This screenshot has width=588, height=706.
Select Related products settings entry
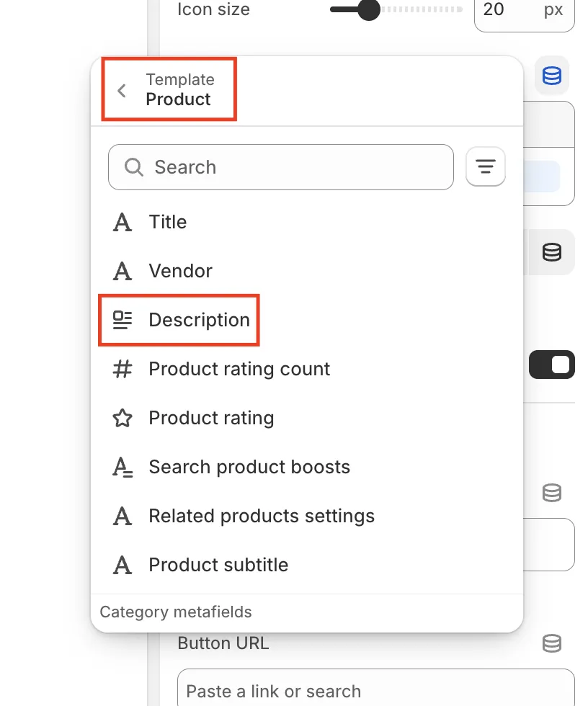click(x=261, y=516)
